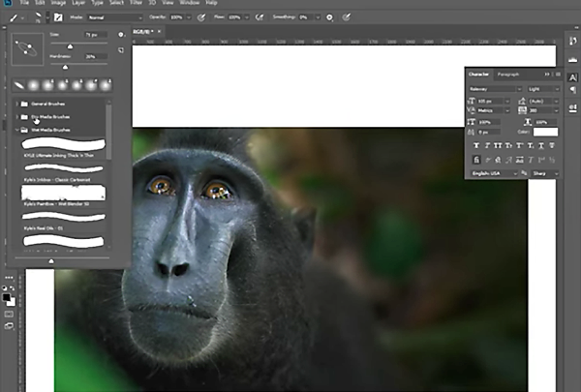Screen dimensions: 581x392
Task: Create new brush preset icon
Action: (x=121, y=50)
